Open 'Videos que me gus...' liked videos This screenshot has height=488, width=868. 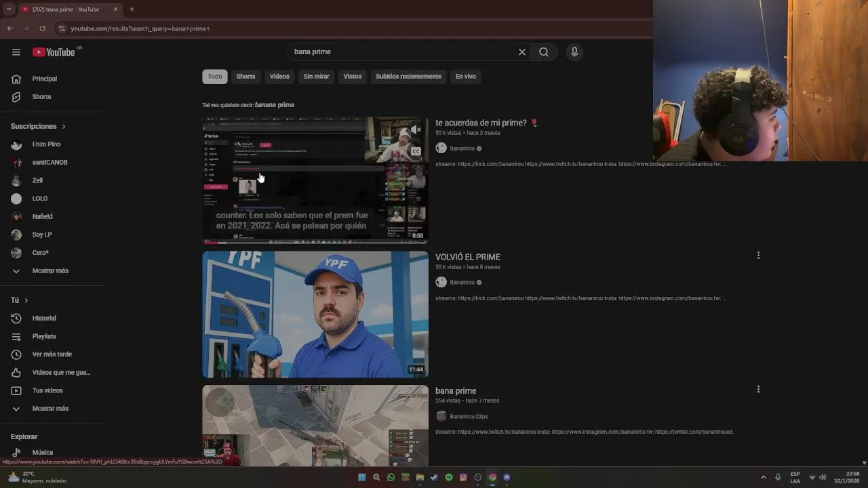[x=52, y=372]
